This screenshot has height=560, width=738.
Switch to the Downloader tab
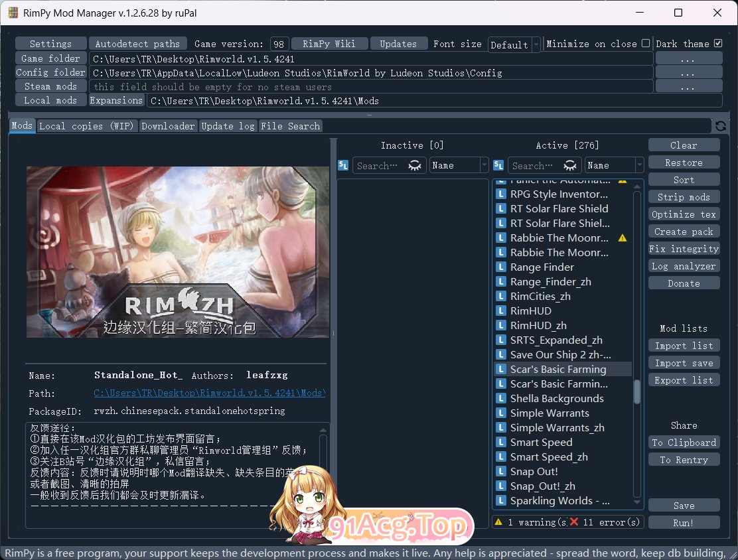[169, 126]
